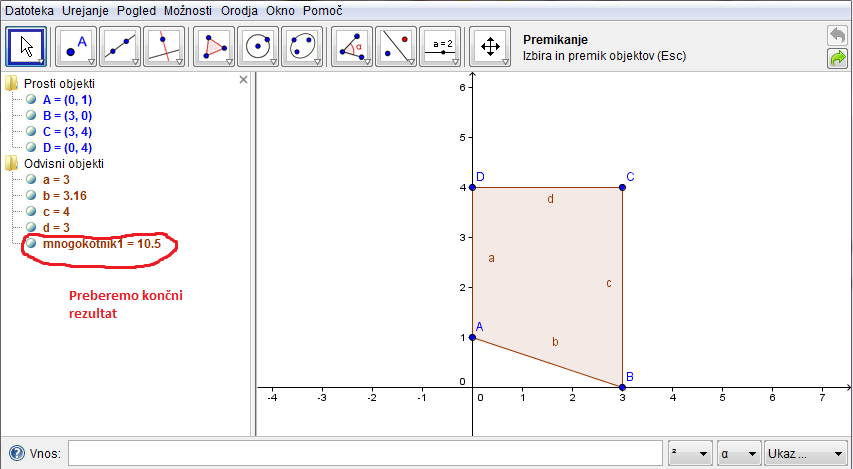Screen dimensions: 853x469
Task: Click the Vnos input field
Action: (x=364, y=454)
